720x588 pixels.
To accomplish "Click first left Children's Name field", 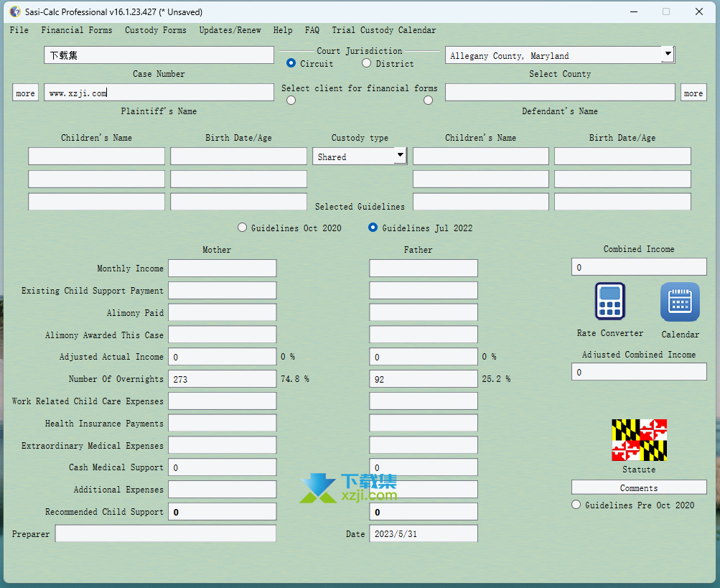I will [96, 157].
